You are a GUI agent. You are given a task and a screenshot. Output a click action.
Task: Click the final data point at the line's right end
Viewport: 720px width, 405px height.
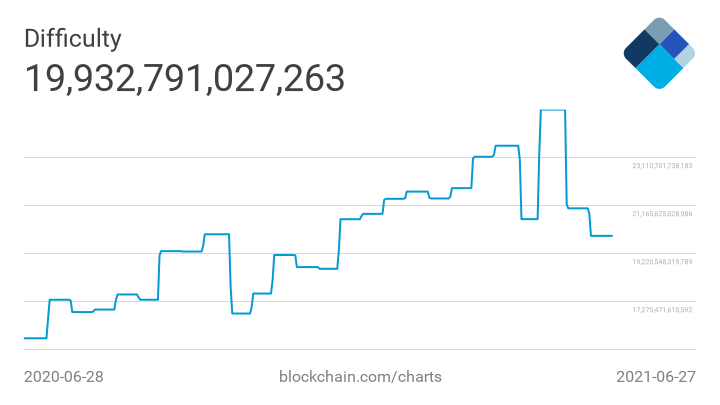tap(612, 236)
